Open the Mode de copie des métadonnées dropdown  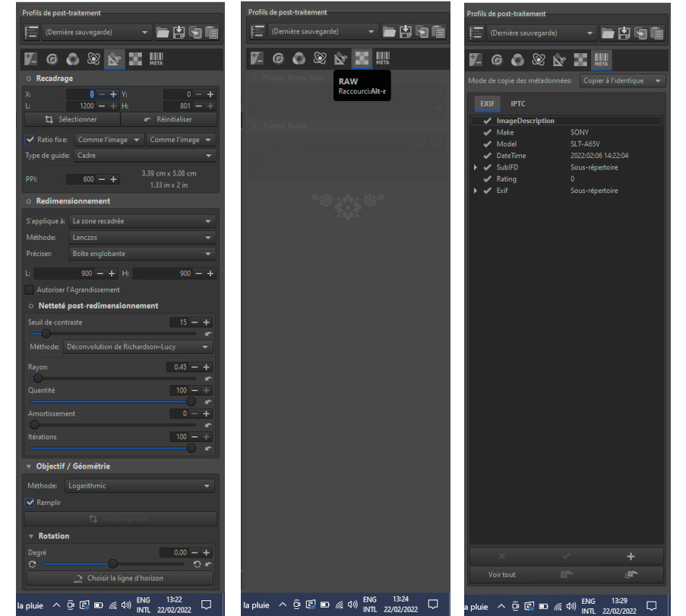tap(622, 81)
